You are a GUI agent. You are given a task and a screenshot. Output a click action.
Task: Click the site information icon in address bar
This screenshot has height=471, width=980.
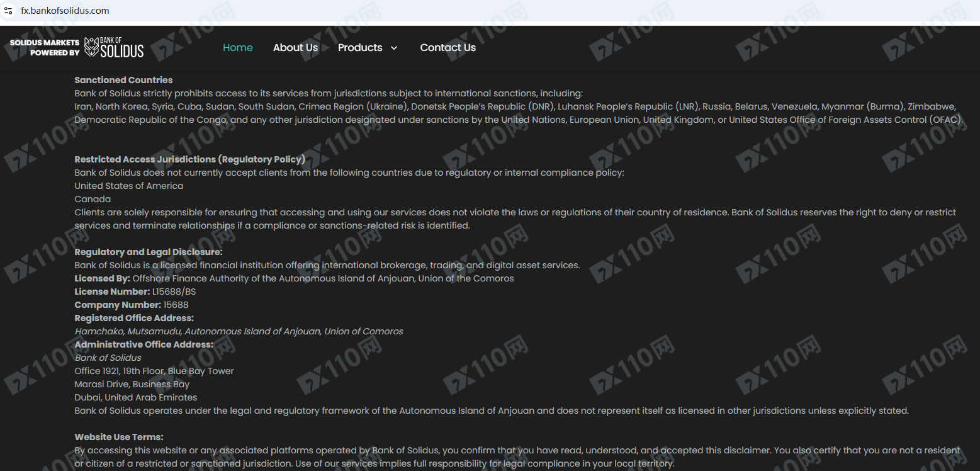8,11
